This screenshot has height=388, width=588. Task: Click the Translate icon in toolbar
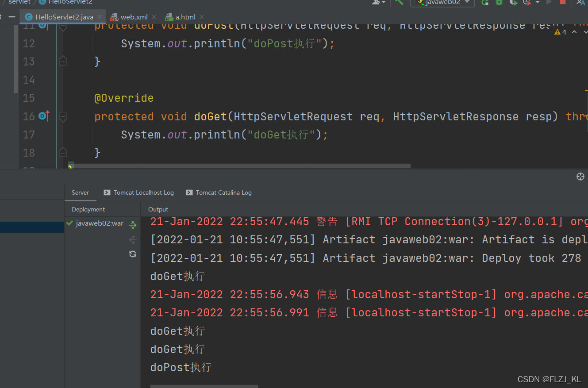tap(580, 2)
